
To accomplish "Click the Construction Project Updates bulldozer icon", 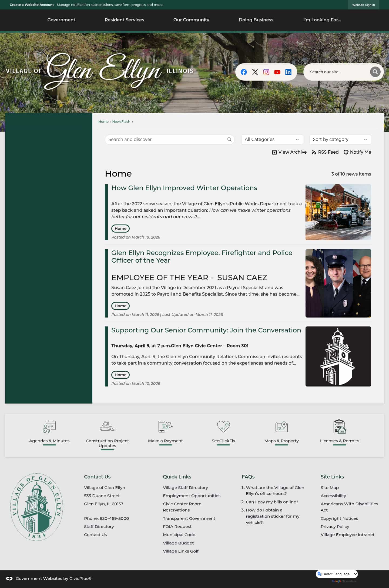I will click(x=107, y=427).
